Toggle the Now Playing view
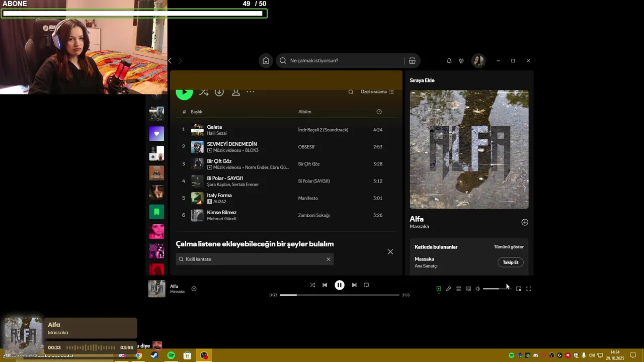The height and width of the screenshot is (362, 644). point(439,289)
